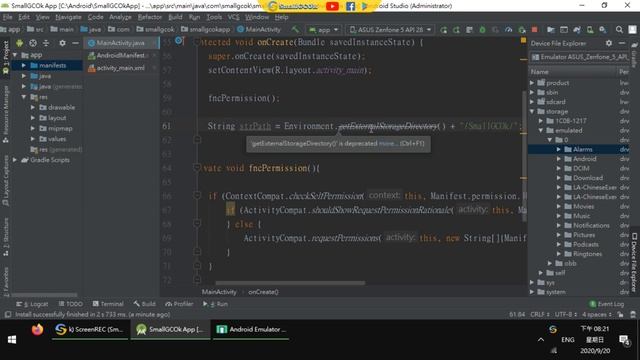
Task: Expand the Alarms folder arrow
Action: click(559, 149)
